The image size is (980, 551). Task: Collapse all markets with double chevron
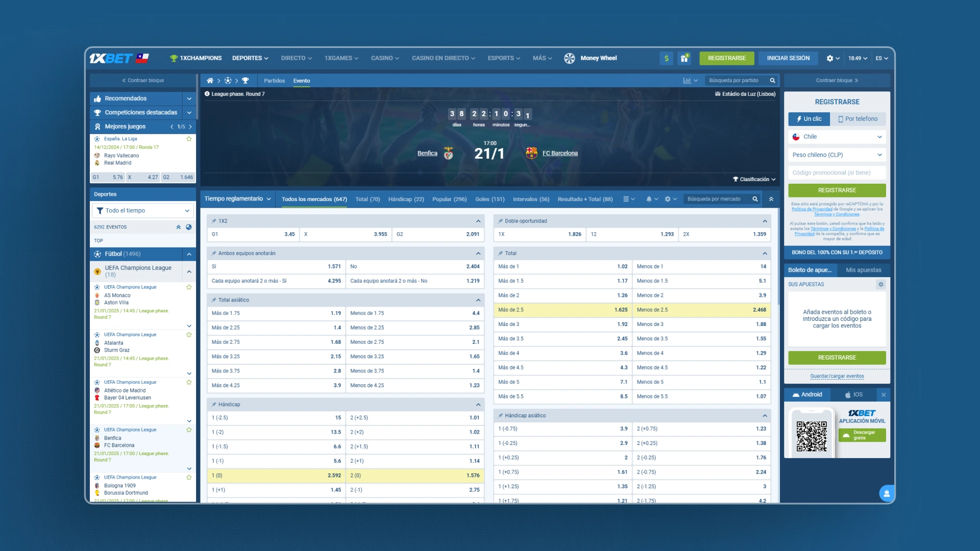coord(771,199)
